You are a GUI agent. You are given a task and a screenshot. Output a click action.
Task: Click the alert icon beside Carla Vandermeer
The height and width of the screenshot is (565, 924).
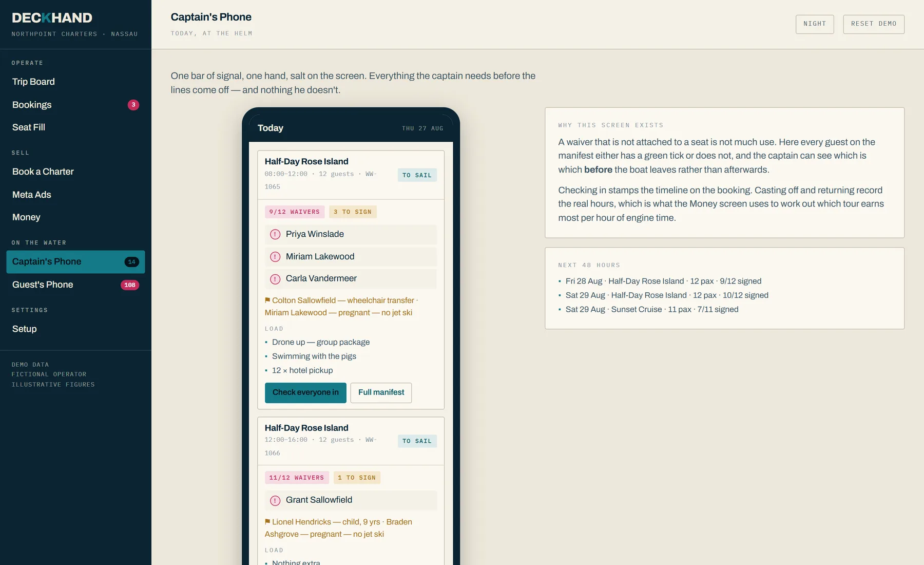(275, 279)
